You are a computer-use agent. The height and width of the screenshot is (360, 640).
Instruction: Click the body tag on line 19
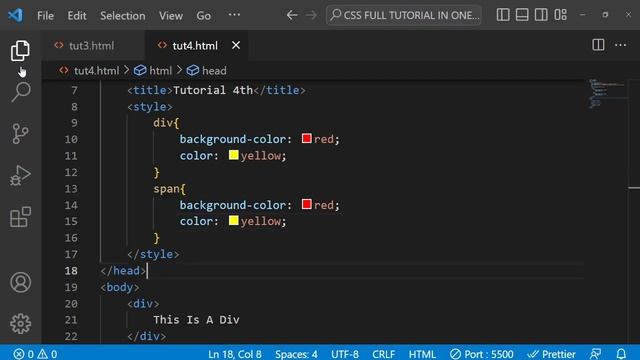point(120,287)
